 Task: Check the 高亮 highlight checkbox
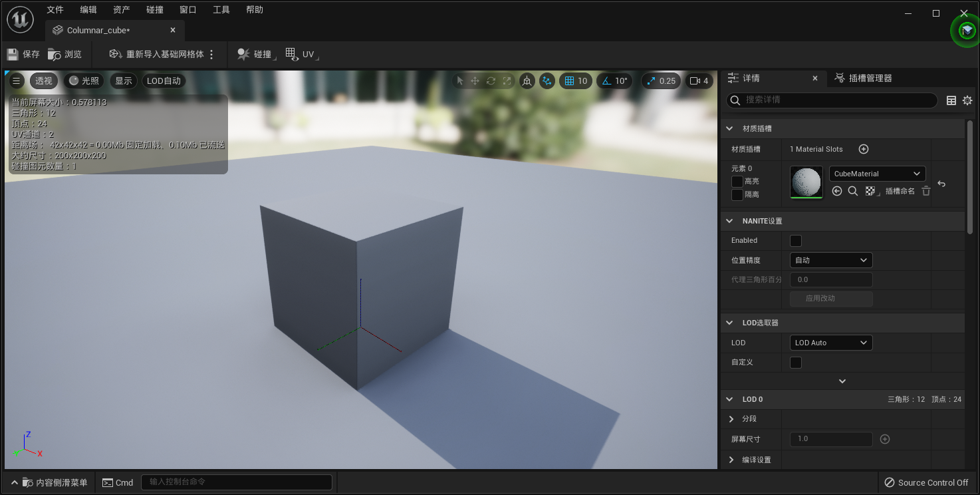point(737,182)
